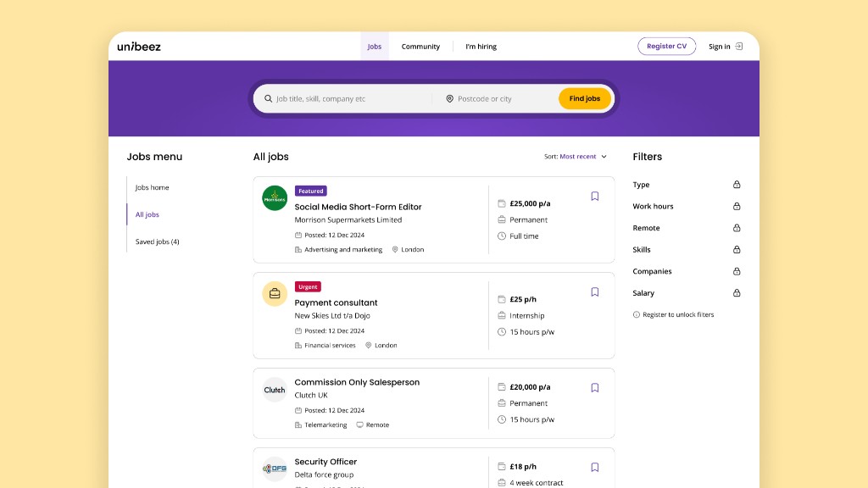Click the Skills filter lock icon
The height and width of the screenshot is (488, 868).
737,250
